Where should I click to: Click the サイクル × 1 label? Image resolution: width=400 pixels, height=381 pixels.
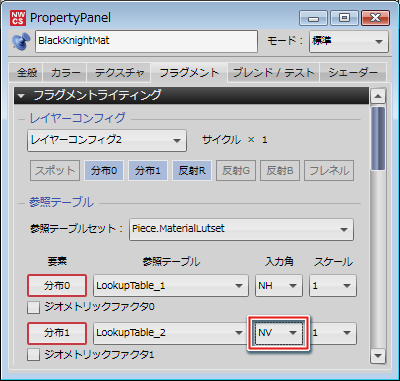tap(235, 140)
